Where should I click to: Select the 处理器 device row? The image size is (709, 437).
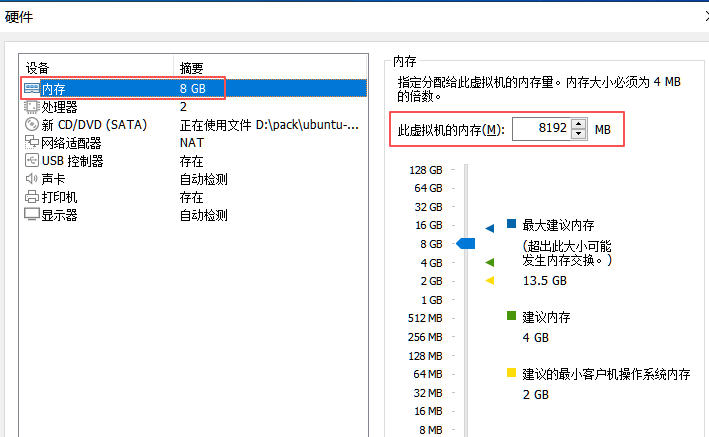(59, 106)
